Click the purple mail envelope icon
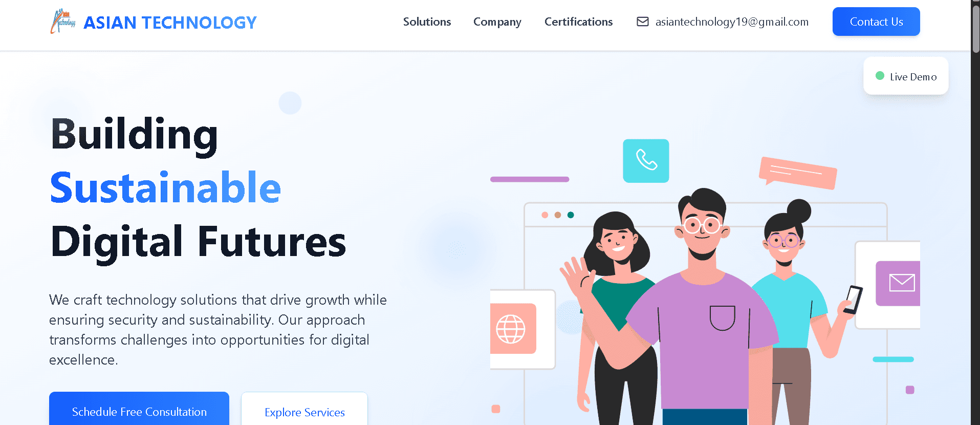Screen dimensions: 980x425 click(898, 283)
